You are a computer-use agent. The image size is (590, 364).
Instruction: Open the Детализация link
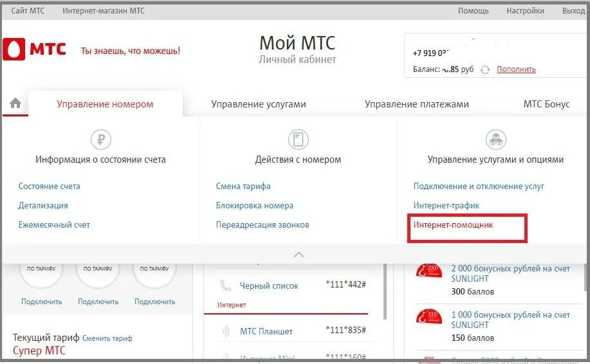click(43, 205)
